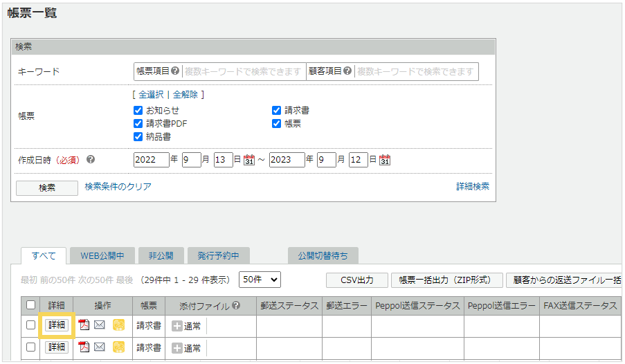Click yellow chat icon in first row

118,325
